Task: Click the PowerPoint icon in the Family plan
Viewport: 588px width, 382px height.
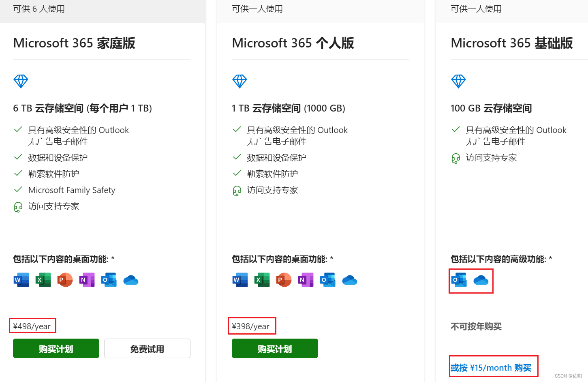Action: pos(65,280)
